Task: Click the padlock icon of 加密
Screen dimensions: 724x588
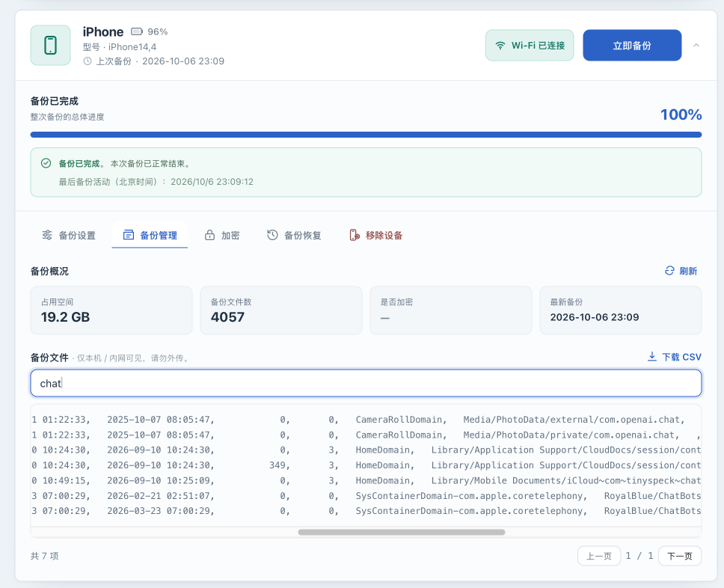Action: click(209, 235)
